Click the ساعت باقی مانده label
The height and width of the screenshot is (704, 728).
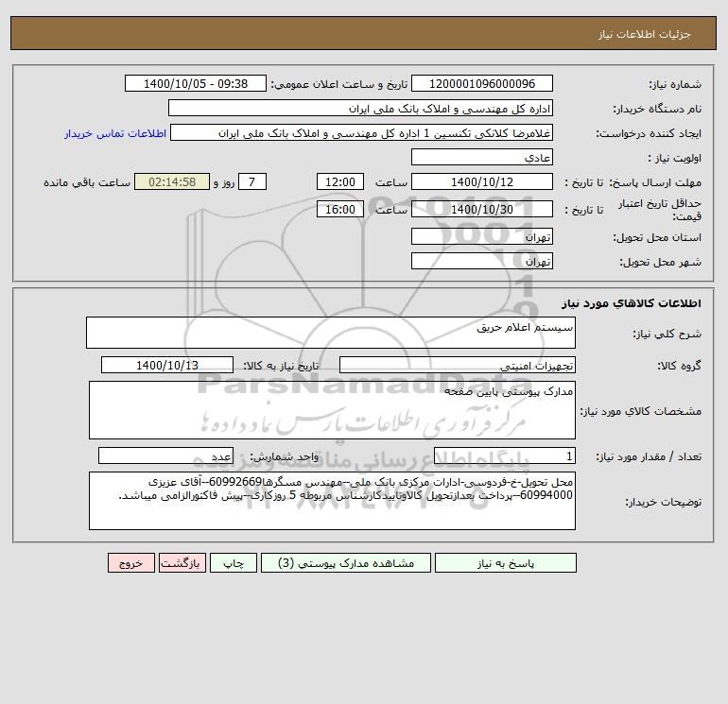click(x=87, y=182)
